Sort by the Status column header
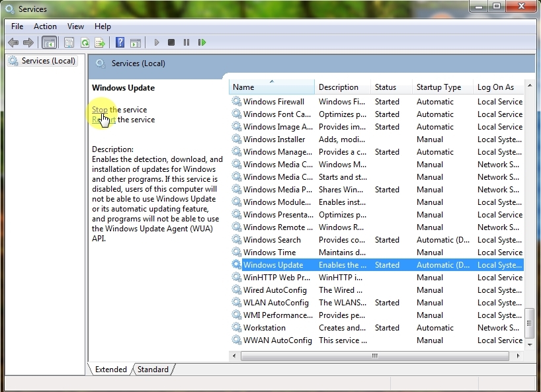541x392 pixels. (x=392, y=87)
